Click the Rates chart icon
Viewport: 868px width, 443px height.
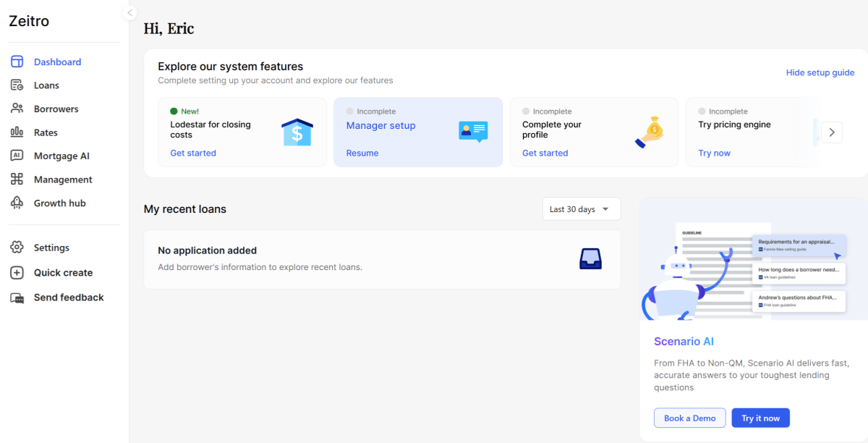coord(17,132)
